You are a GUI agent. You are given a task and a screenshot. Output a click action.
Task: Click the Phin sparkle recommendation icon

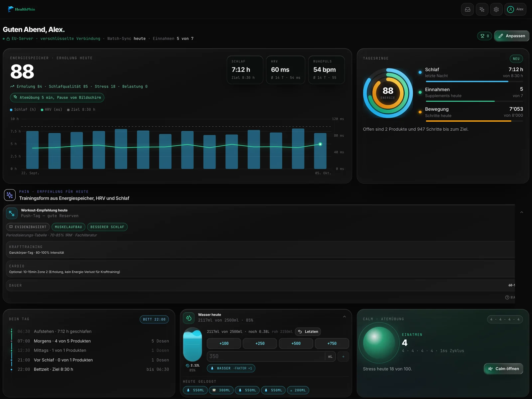10,195
